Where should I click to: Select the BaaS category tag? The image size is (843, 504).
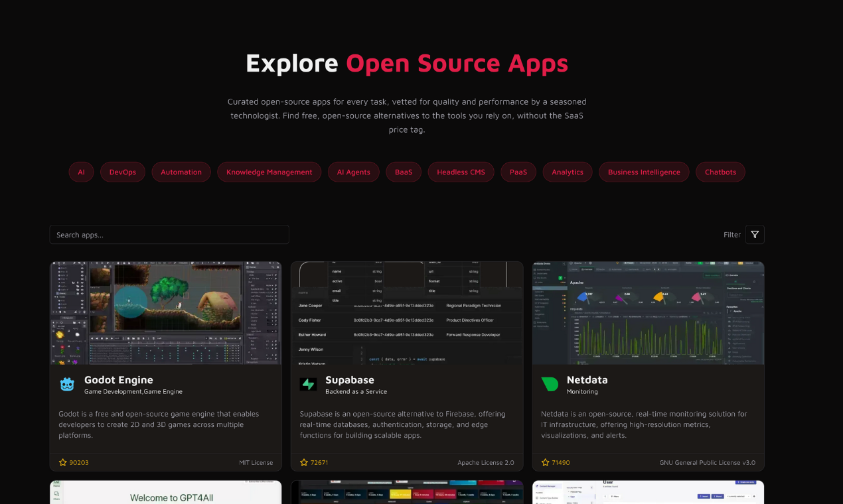404,172
